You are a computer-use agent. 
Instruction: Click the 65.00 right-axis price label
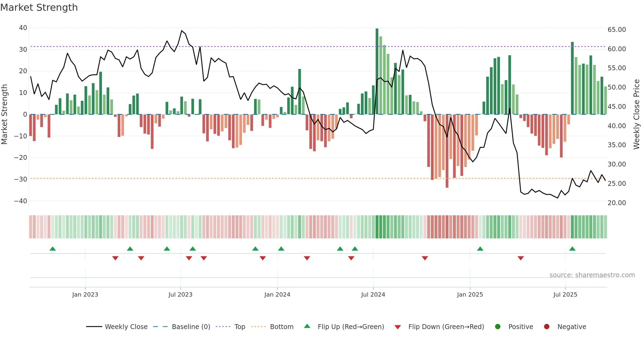point(617,29)
